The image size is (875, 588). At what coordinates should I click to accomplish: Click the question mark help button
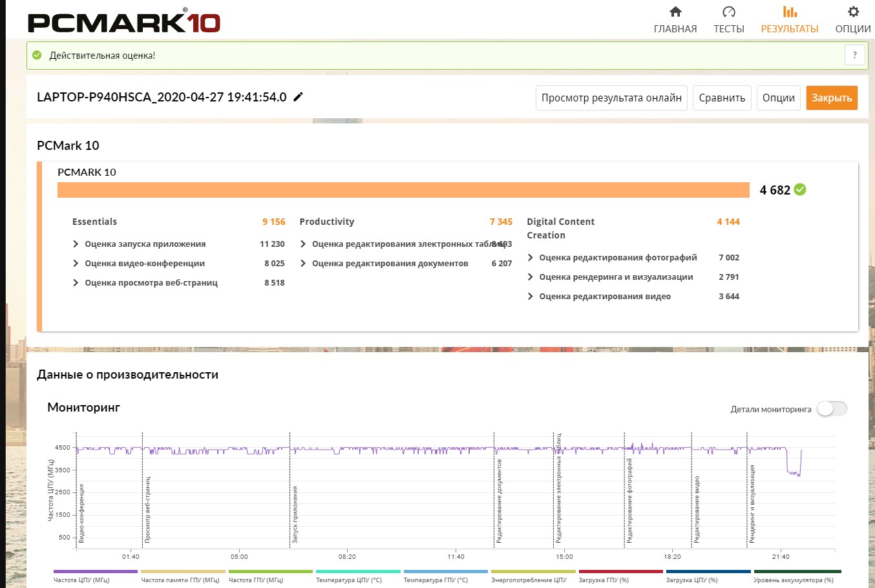pos(855,56)
